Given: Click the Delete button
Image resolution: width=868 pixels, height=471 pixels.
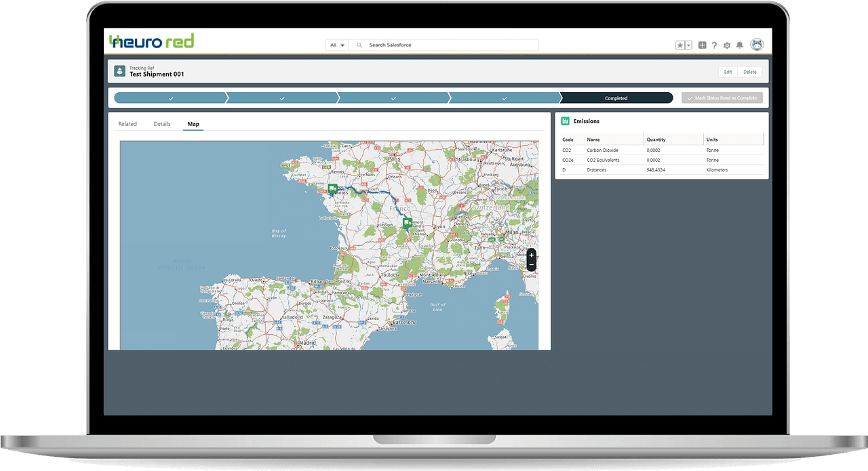Looking at the screenshot, I should [x=750, y=72].
